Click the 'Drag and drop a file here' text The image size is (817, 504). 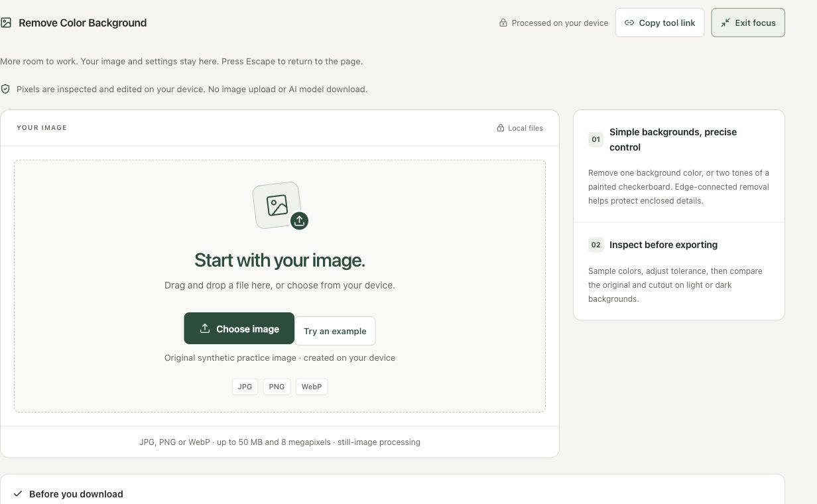click(x=280, y=285)
